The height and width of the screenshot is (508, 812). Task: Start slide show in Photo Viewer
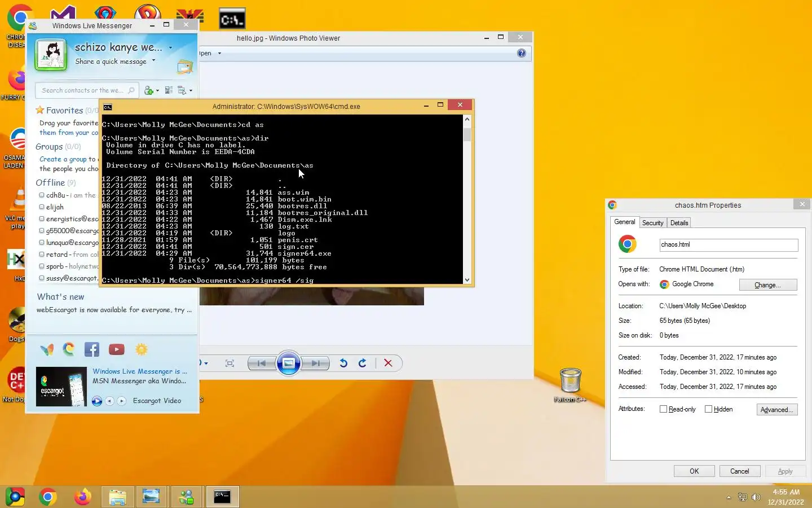[x=288, y=363]
